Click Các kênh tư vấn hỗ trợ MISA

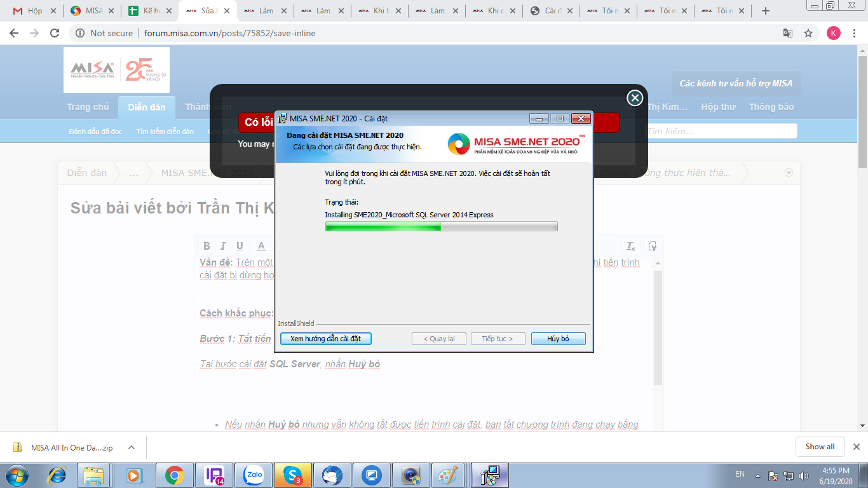click(736, 83)
